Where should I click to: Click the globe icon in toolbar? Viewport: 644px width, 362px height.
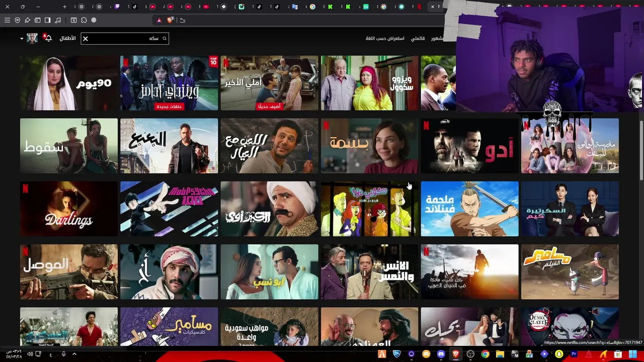[x=94, y=20]
